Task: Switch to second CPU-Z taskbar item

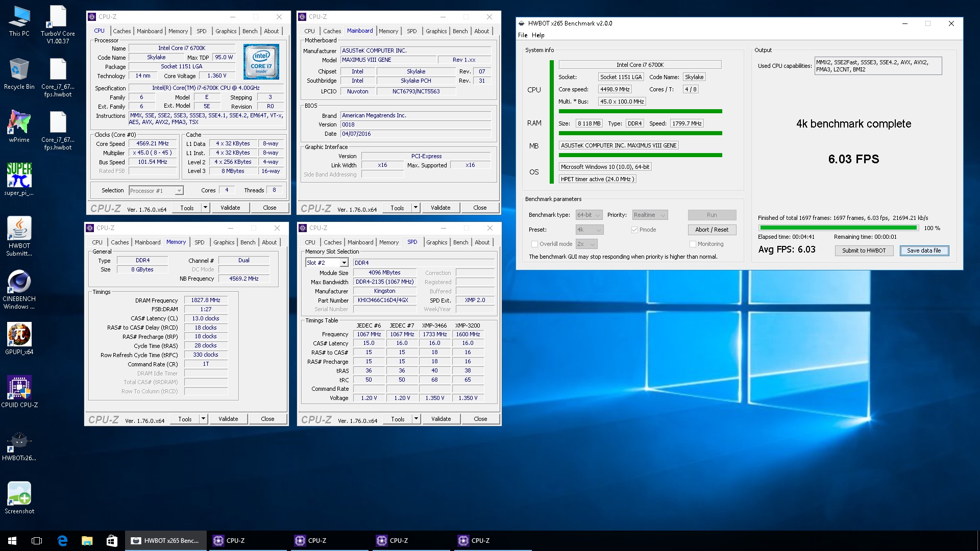Action: pyautogui.click(x=329, y=541)
